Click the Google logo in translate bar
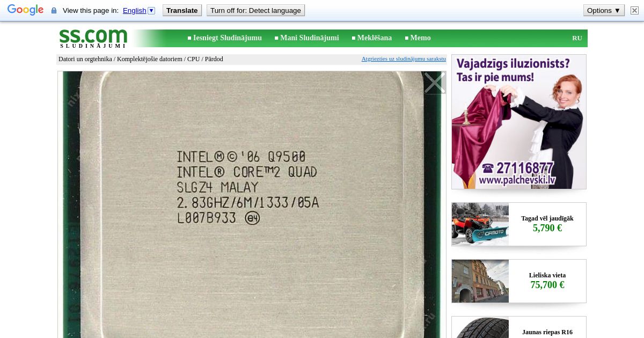644x338 pixels. coord(25,10)
